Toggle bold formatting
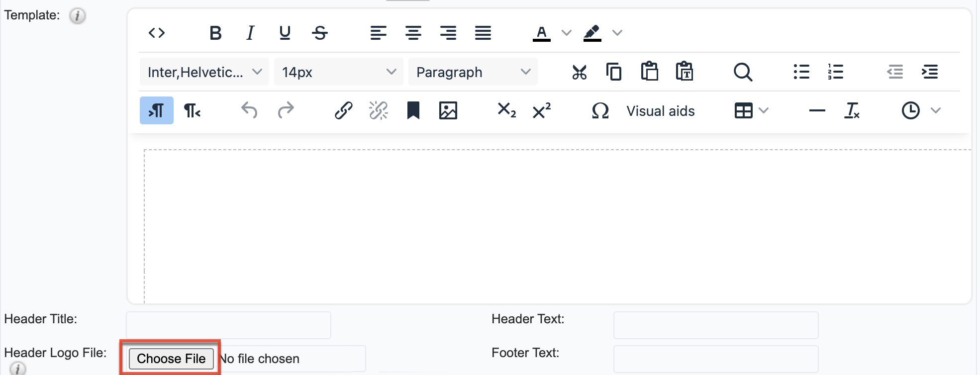 pos(215,33)
